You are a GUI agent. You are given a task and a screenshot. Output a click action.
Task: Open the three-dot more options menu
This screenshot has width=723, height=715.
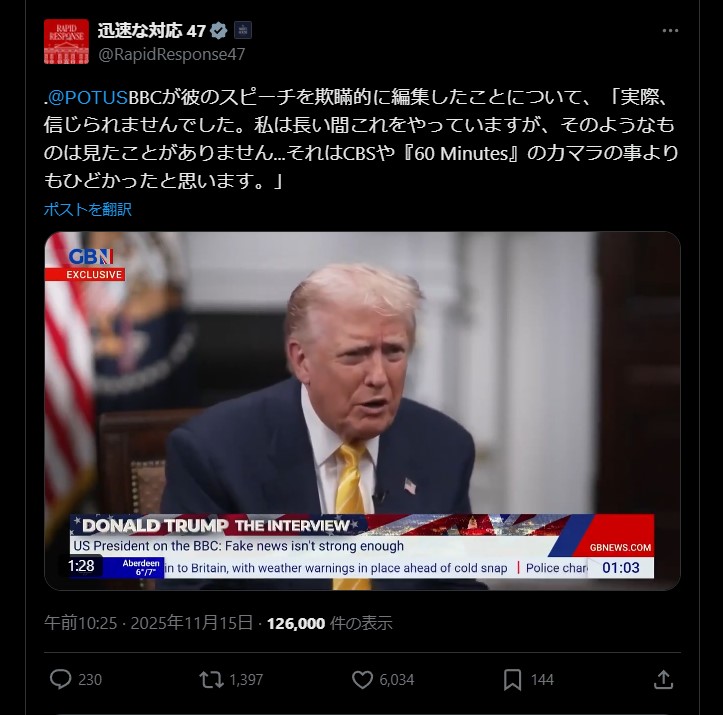tap(670, 30)
